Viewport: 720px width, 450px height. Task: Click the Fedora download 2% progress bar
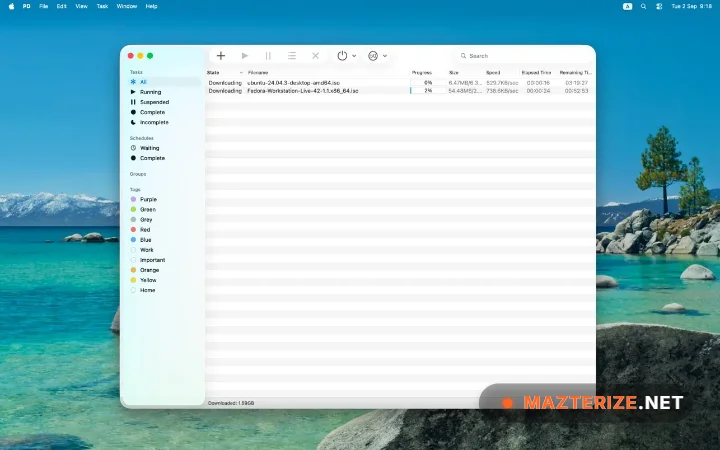click(428, 91)
